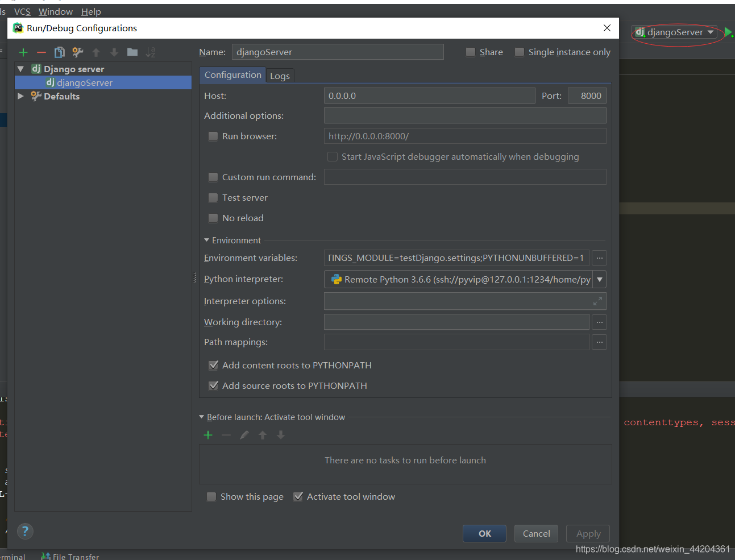The image size is (735, 560).
Task: Copy the configuration using the duplicate icon
Action: pyautogui.click(x=60, y=52)
